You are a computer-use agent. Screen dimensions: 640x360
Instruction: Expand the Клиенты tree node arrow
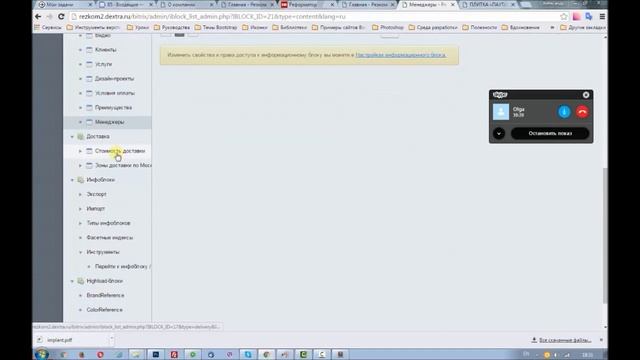click(80, 50)
